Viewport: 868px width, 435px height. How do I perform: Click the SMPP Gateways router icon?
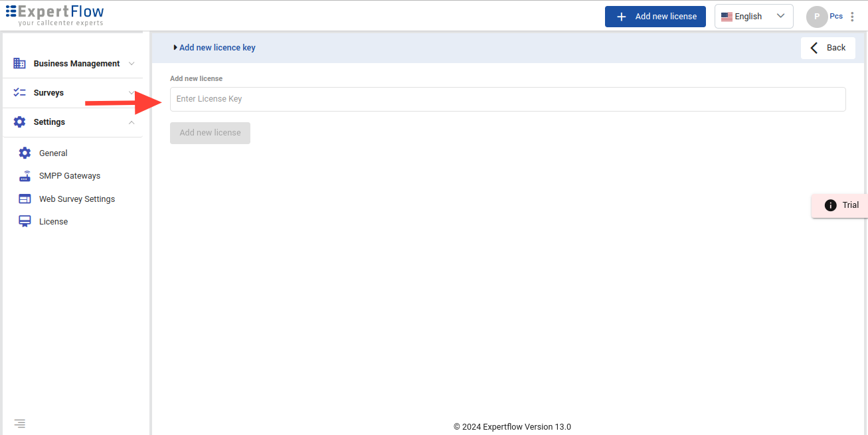coord(25,176)
